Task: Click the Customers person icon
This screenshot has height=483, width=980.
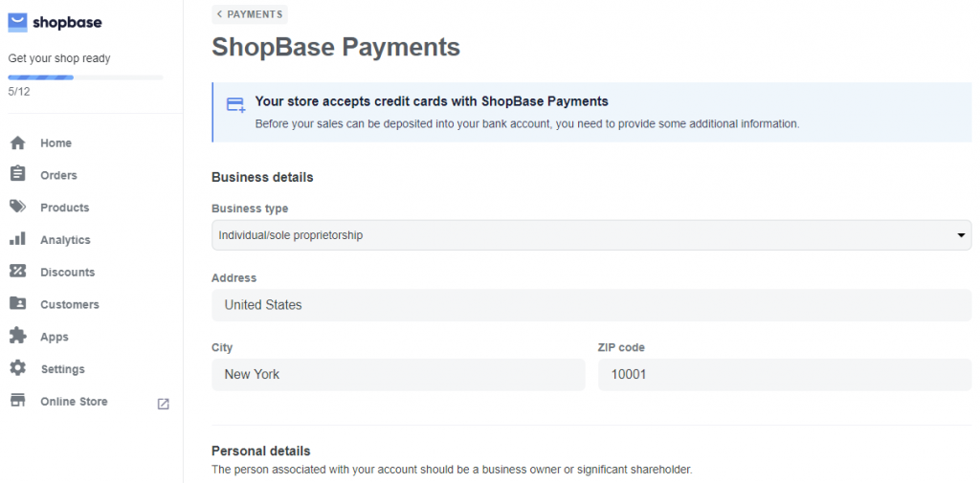Action: [17, 304]
